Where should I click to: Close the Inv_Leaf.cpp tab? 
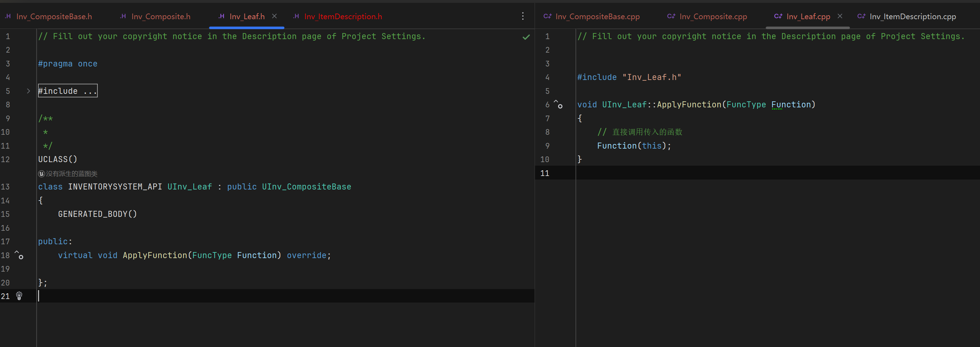(x=840, y=16)
